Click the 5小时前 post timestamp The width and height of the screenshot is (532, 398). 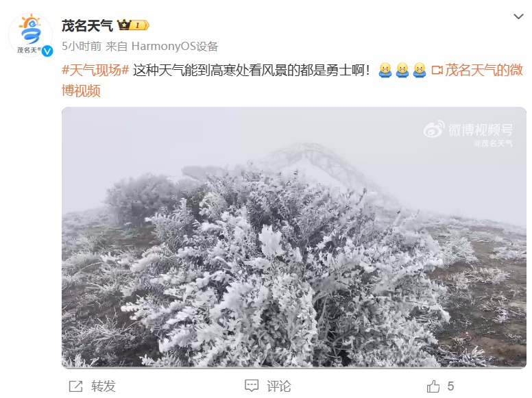[82, 46]
